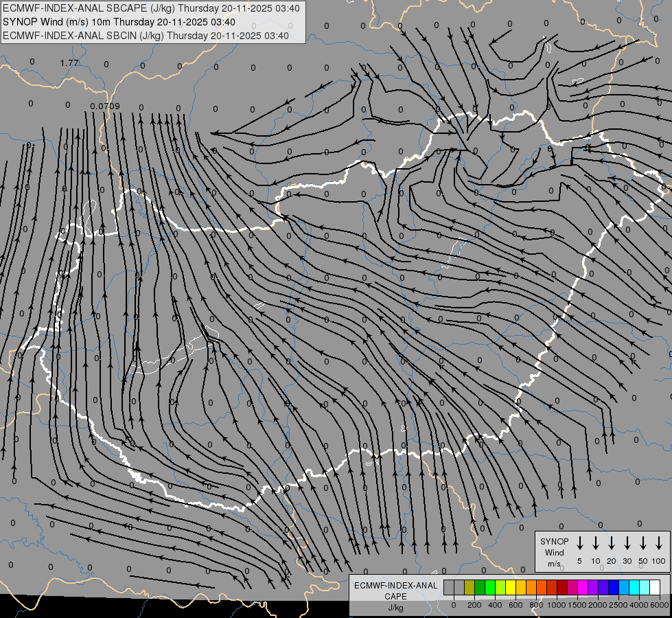Select the dark red CAPE swatch
This screenshot has height=618, width=672.
[x=562, y=587]
